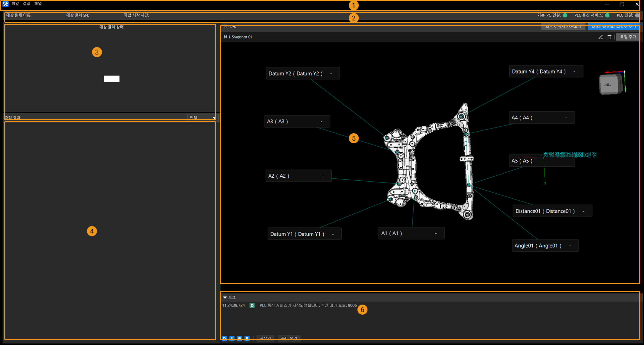
Task: Open the 패널 menu
Action: click(x=38, y=4)
